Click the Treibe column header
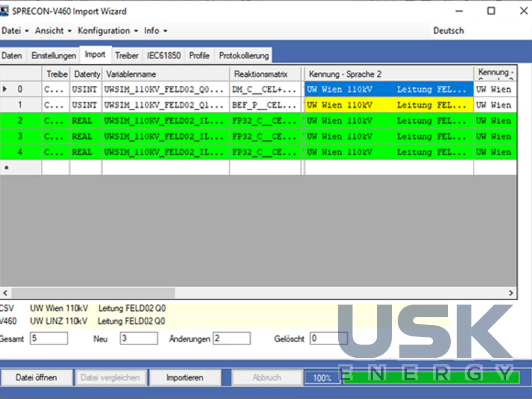 [56, 74]
